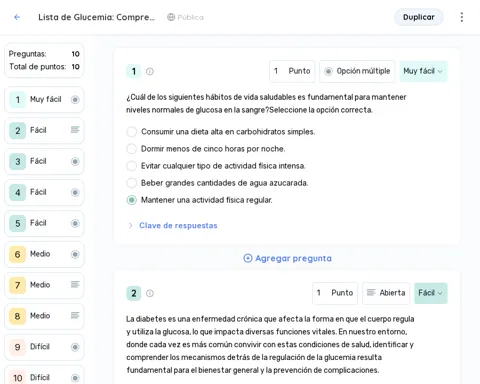Jump to question 1 'Muy fácil' in sidebar

44,99
